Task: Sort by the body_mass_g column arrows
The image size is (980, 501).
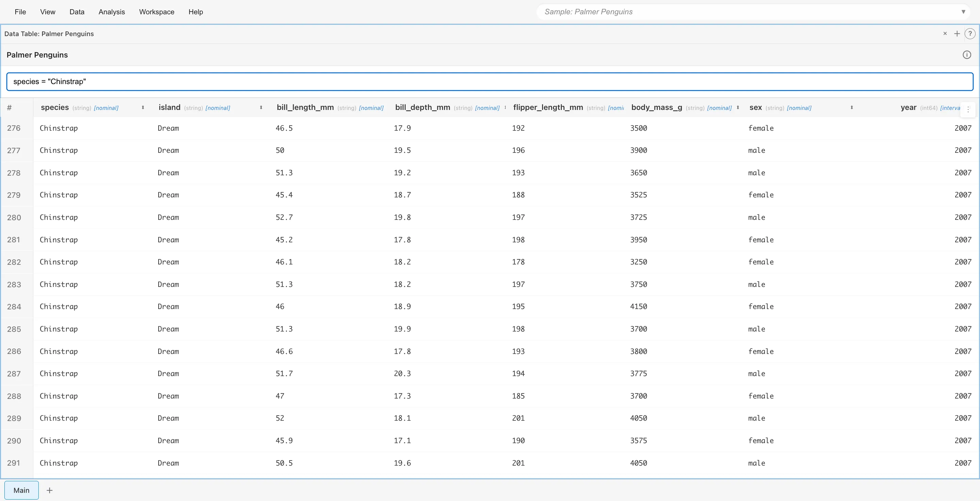Action: (x=738, y=108)
